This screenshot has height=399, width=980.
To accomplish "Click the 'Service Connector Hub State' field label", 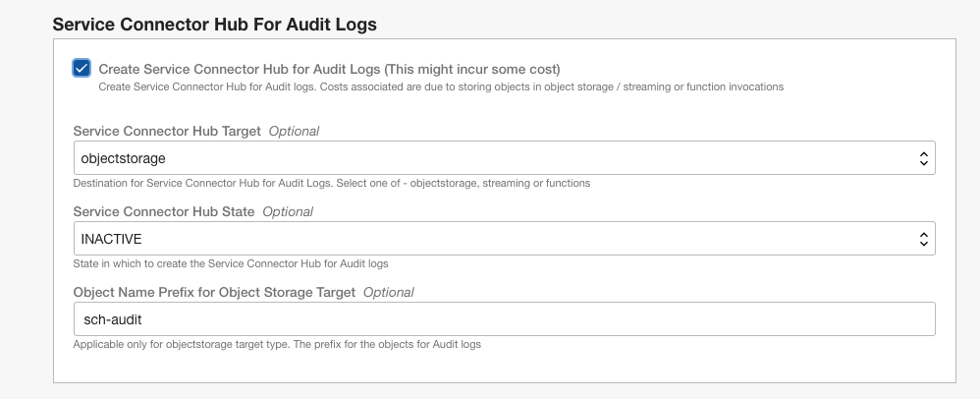I will click(164, 211).
